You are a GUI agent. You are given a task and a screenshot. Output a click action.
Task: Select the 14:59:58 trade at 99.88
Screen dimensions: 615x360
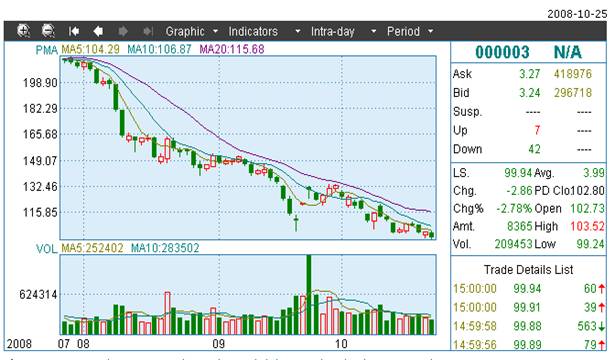point(529,326)
